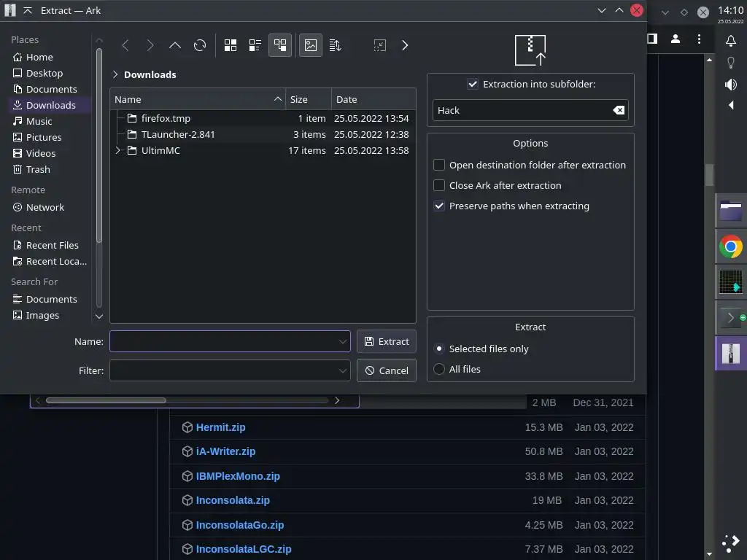Open InconsolataGo.zip link in browser
Viewport: 747px width, 560px height.
(240, 525)
